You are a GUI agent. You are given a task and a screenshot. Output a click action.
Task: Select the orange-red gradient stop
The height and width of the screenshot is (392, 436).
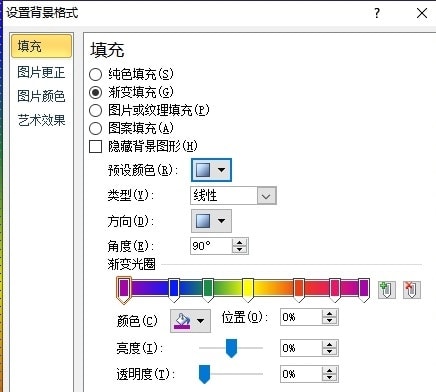[x=299, y=290]
